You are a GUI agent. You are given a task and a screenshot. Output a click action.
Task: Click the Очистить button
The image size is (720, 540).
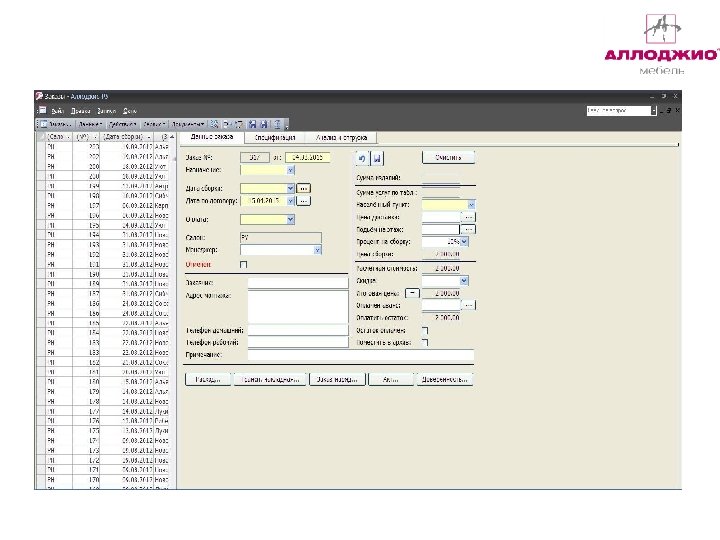coord(448,157)
